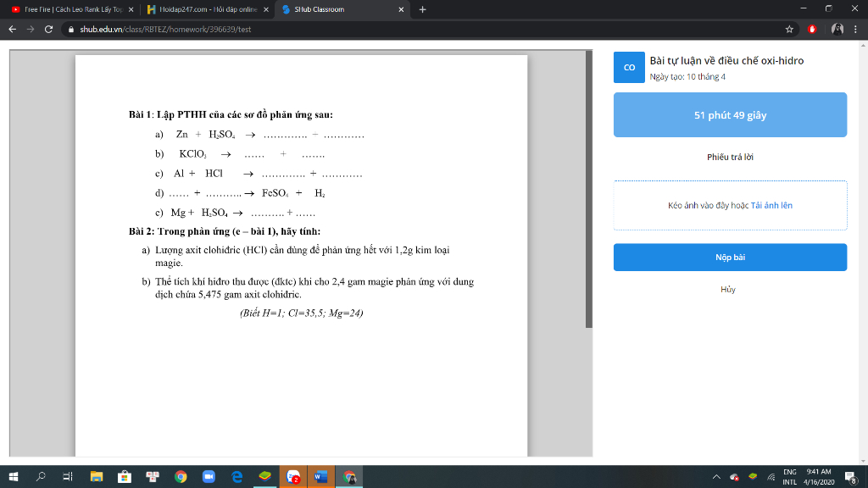This screenshot has height=488, width=868.
Task: Select the SHub Classroom tab
Action: [342, 9]
